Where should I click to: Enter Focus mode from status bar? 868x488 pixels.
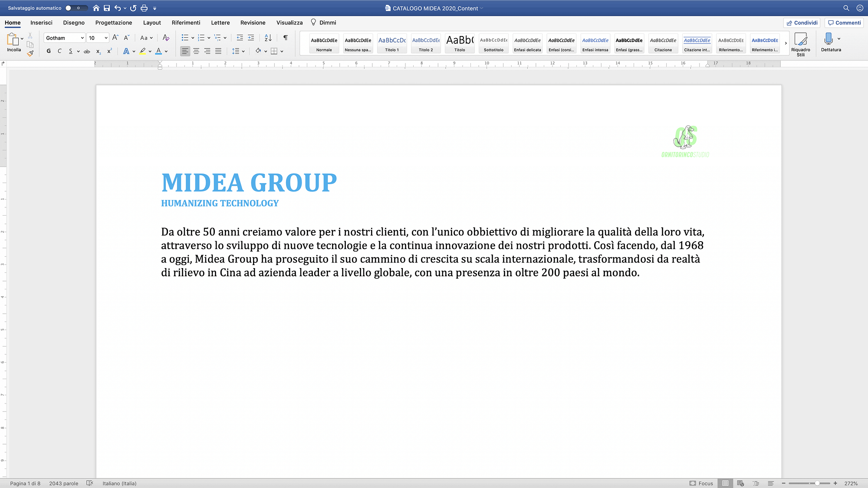[x=701, y=483]
